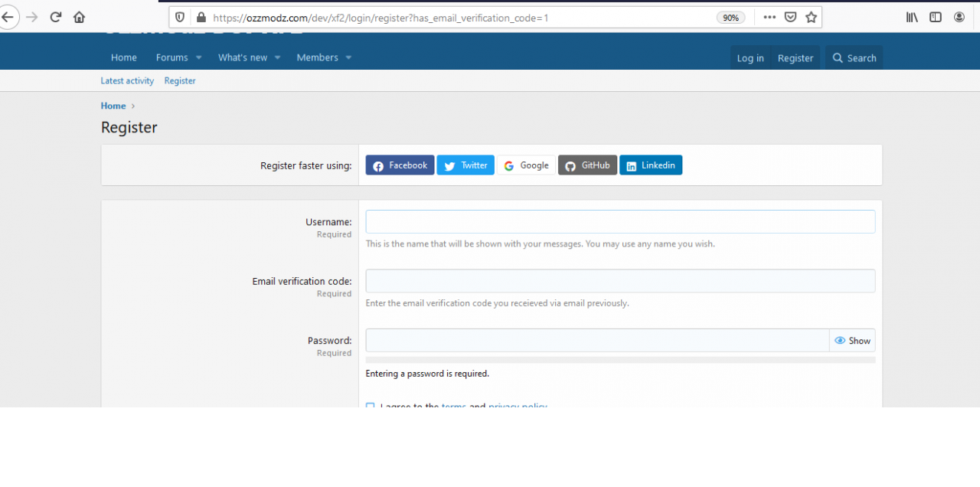This screenshot has height=487, width=980.
Task: Check the agree to terms checkbox
Action: (370, 407)
